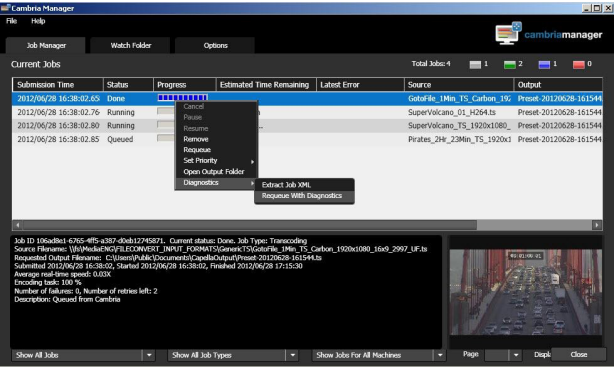Viewport: 616px width, 367px height.
Task: Select Open Output Folder menu entry
Action: (216, 172)
